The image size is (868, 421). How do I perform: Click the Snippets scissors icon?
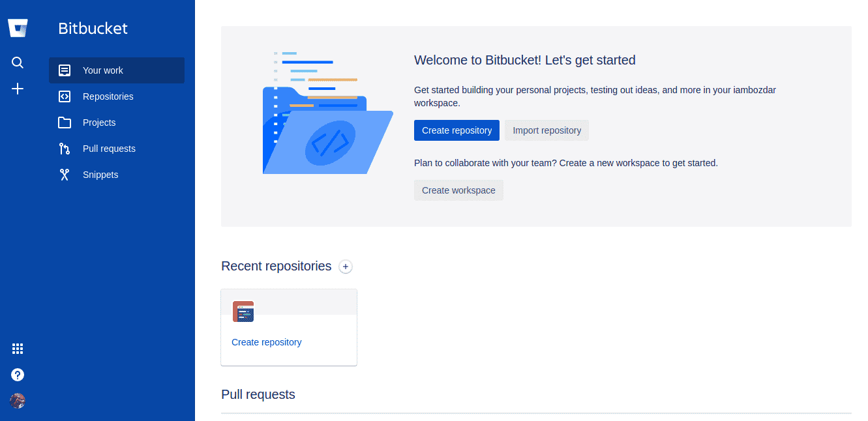pos(65,175)
